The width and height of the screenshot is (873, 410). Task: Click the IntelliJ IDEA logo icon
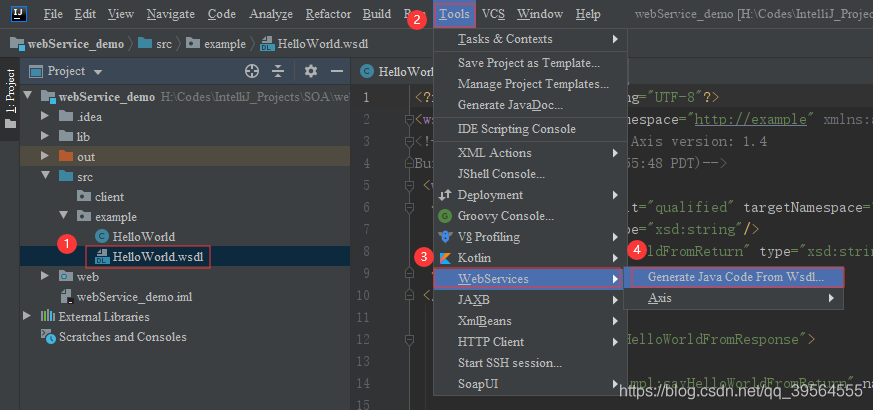point(19,14)
